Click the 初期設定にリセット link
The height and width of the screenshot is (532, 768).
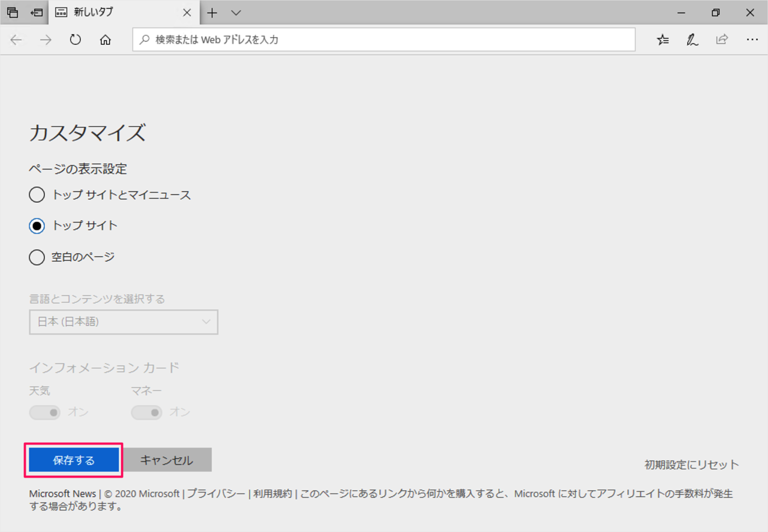pyautogui.click(x=691, y=465)
